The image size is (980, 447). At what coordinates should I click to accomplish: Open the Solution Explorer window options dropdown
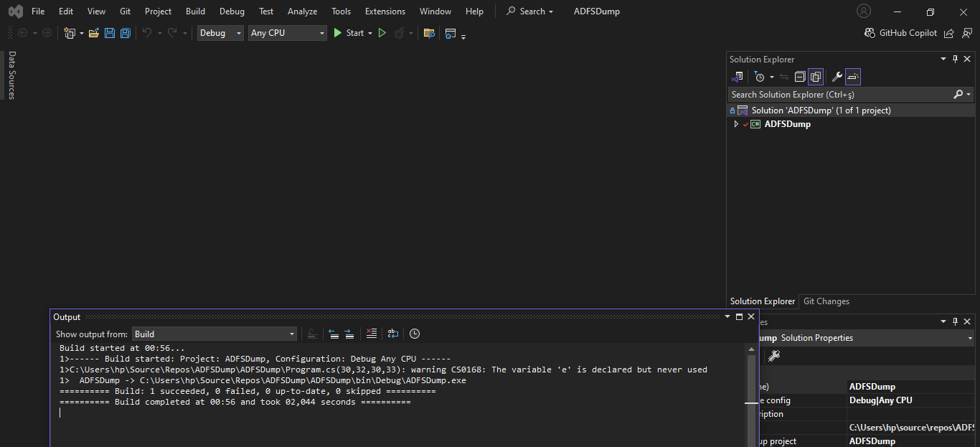tap(943, 60)
